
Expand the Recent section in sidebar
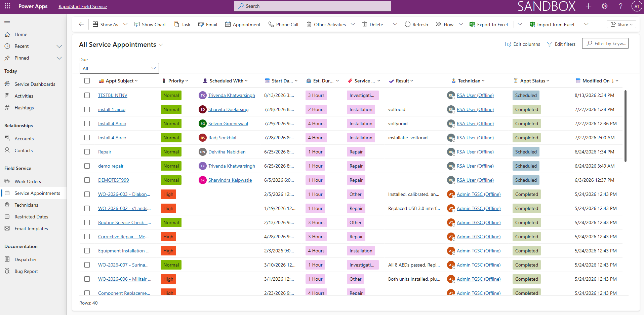click(x=59, y=46)
